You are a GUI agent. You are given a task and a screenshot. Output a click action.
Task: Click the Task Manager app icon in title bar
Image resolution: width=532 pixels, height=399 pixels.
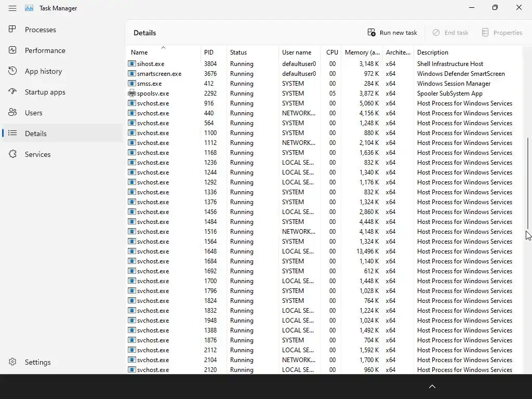29,8
